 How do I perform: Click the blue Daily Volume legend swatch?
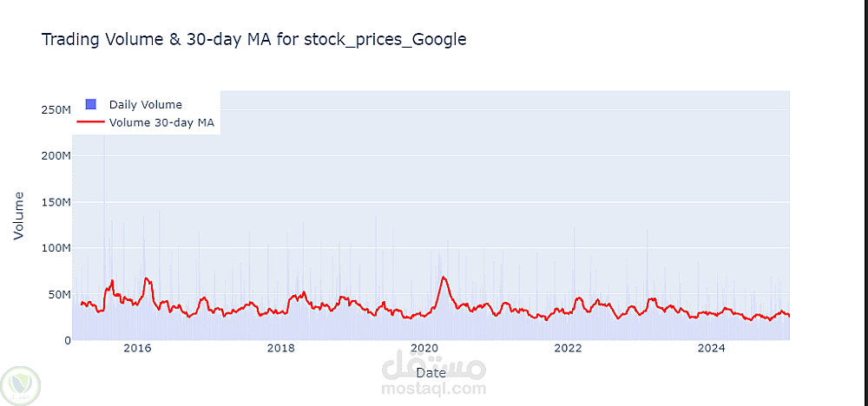point(90,105)
